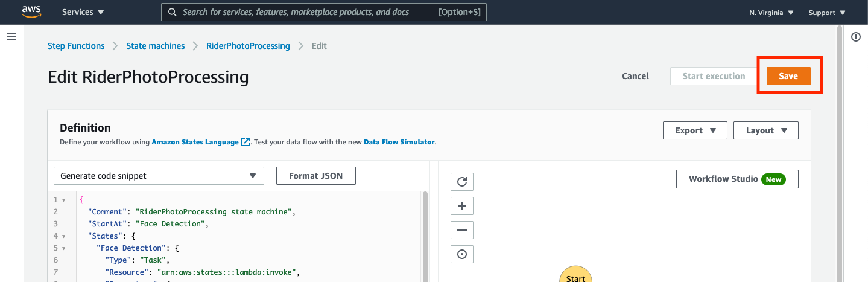Click the AWS logo home icon

click(x=31, y=11)
